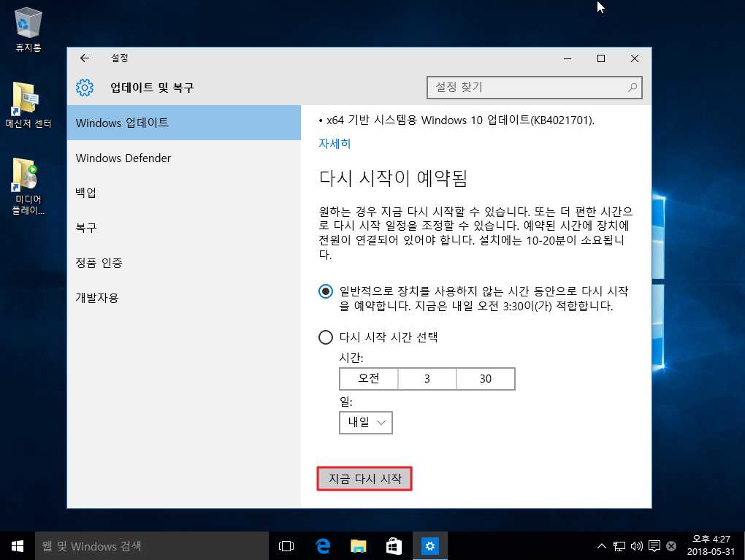
Task: Open Task View from taskbar
Action: pyautogui.click(x=286, y=545)
